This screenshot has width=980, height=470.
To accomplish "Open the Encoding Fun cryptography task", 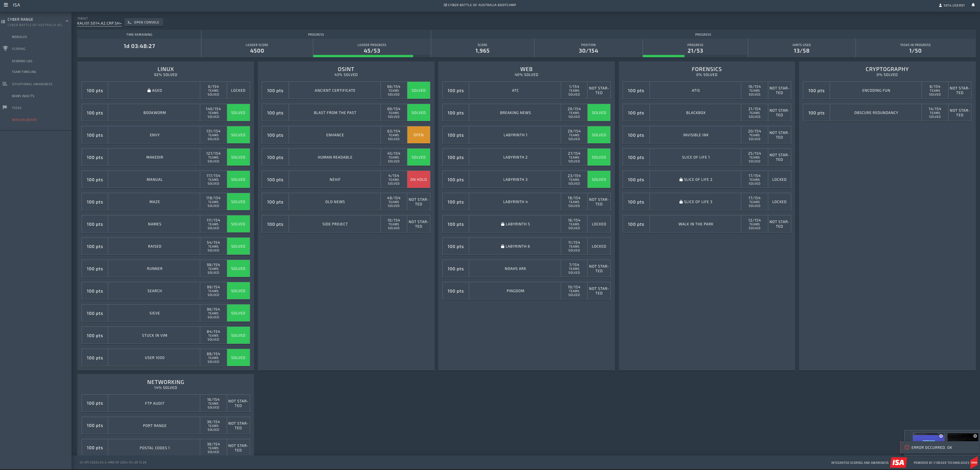I will tap(887, 91).
